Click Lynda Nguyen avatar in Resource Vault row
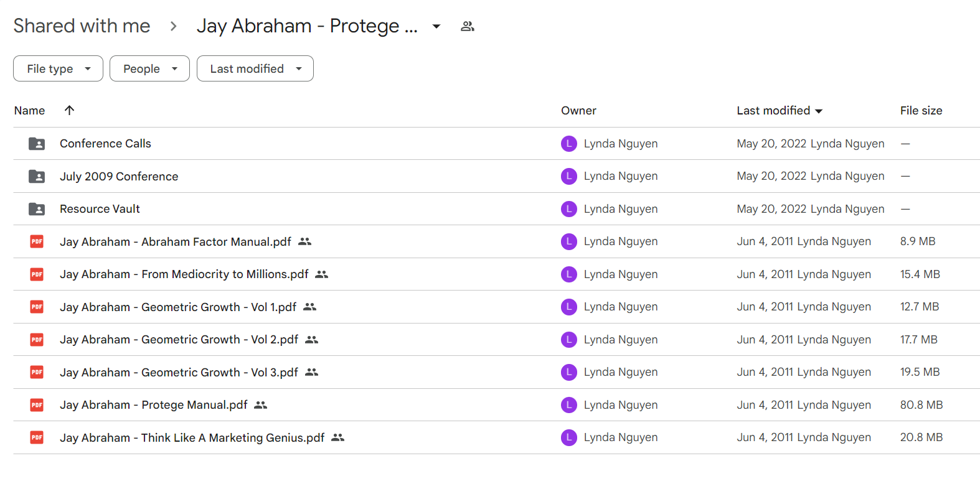The image size is (980, 494). coord(569,209)
